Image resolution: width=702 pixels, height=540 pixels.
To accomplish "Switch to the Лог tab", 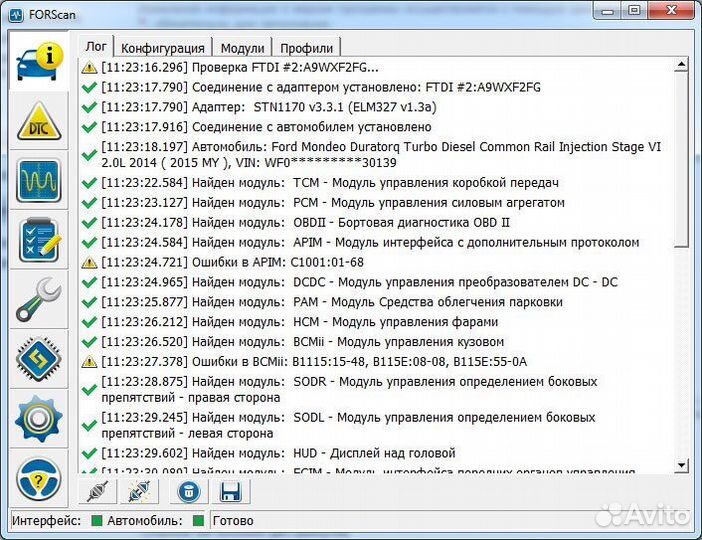I will [x=96, y=46].
